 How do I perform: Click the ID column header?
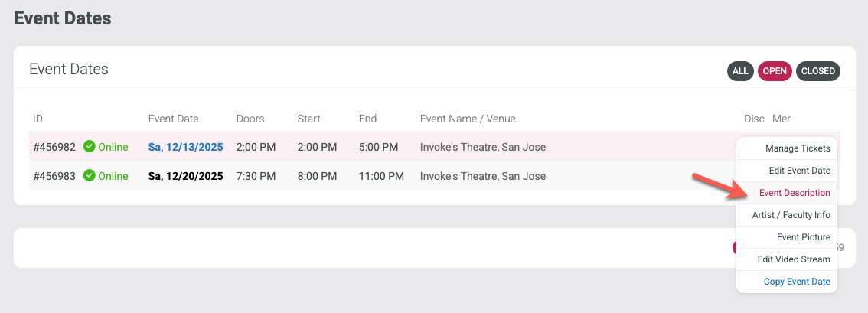38,119
